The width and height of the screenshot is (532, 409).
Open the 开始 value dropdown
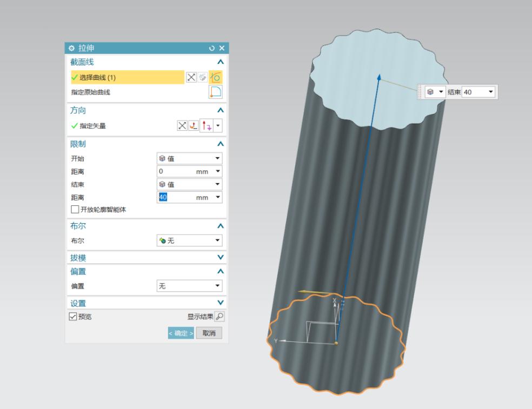pos(189,158)
